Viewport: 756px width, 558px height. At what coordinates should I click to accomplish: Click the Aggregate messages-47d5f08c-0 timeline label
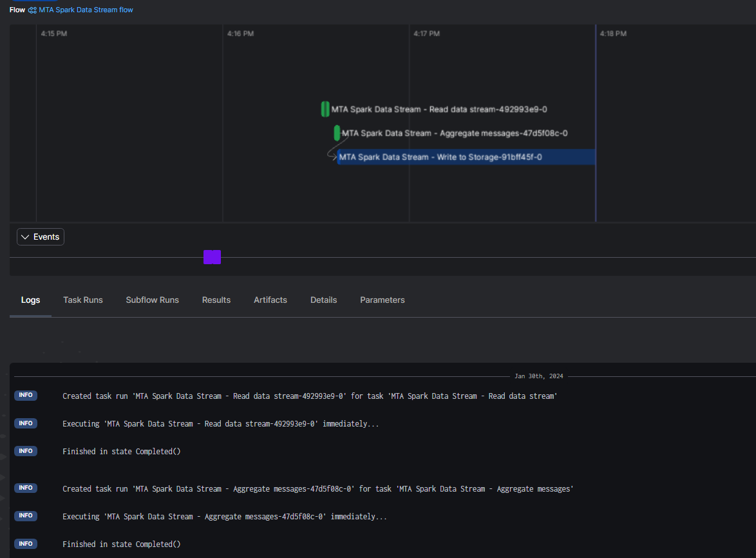(x=455, y=133)
